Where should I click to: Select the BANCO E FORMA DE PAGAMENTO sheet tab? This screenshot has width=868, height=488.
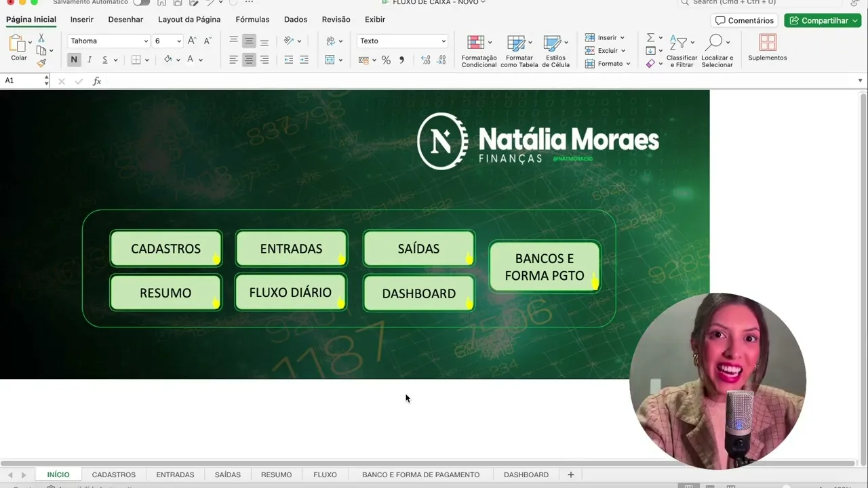pyautogui.click(x=420, y=474)
